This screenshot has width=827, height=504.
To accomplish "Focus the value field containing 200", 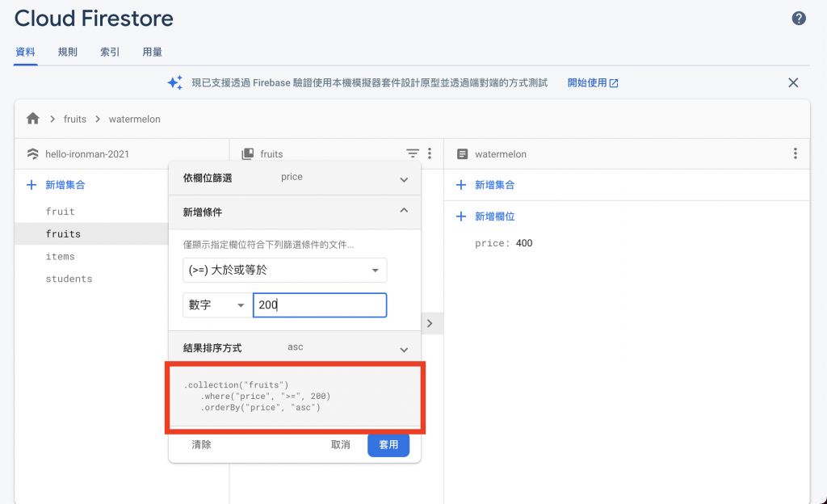I will point(320,305).
